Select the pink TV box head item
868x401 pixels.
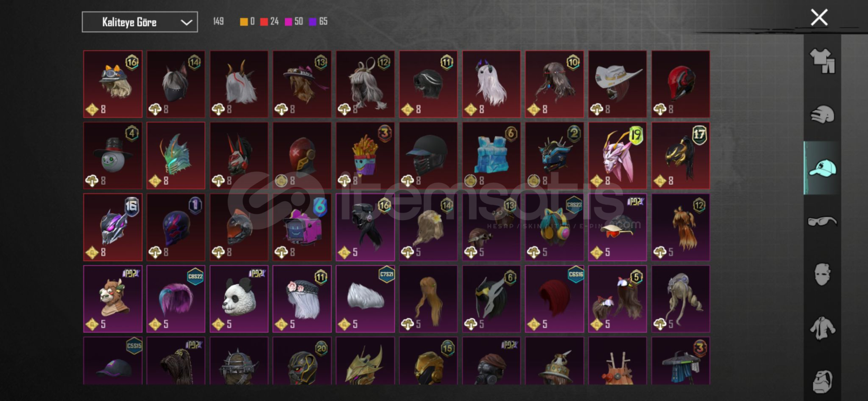tap(302, 227)
